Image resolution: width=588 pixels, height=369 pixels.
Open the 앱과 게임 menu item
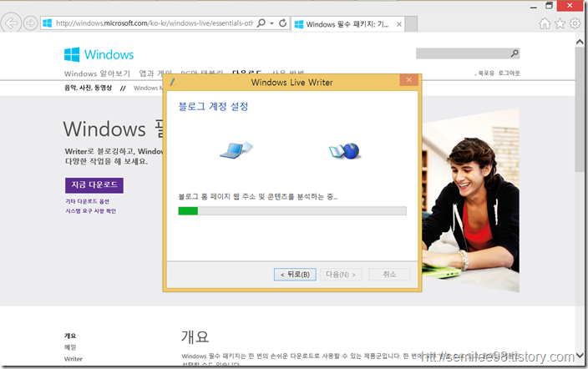pos(155,73)
